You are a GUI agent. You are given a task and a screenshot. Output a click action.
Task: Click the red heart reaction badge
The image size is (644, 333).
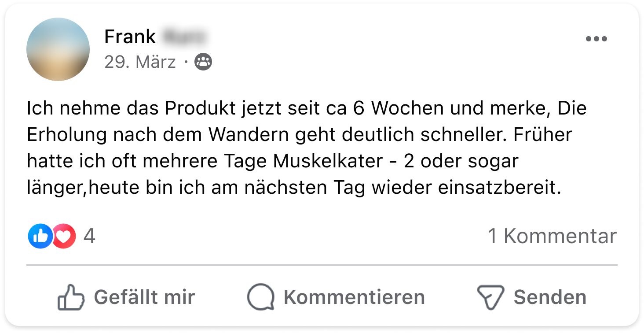(x=64, y=236)
